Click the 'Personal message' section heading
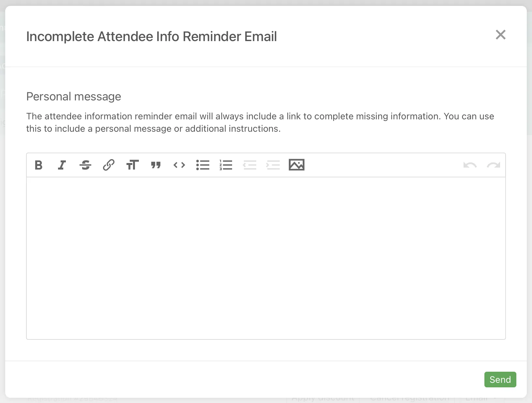This screenshot has height=403, width=532. [74, 97]
